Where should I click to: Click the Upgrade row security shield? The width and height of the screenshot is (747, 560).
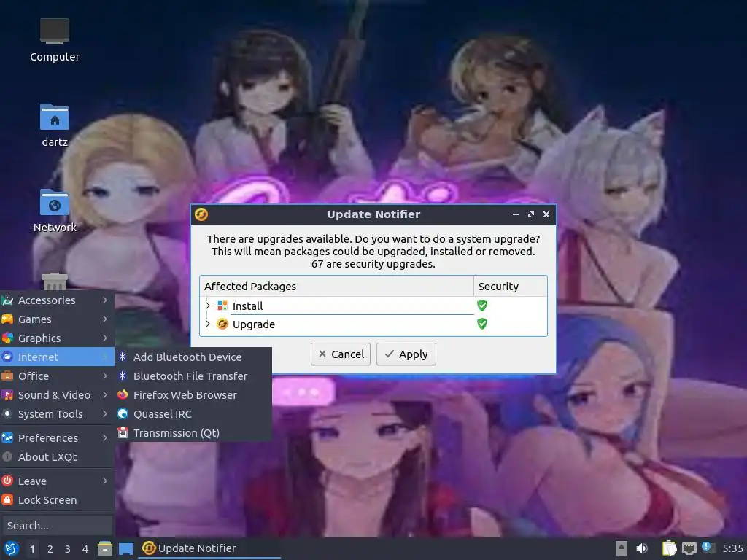(x=482, y=324)
